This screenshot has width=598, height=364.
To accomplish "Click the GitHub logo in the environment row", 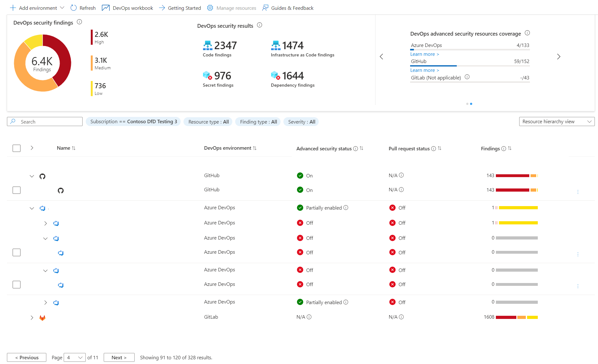I will pos(42,176).
